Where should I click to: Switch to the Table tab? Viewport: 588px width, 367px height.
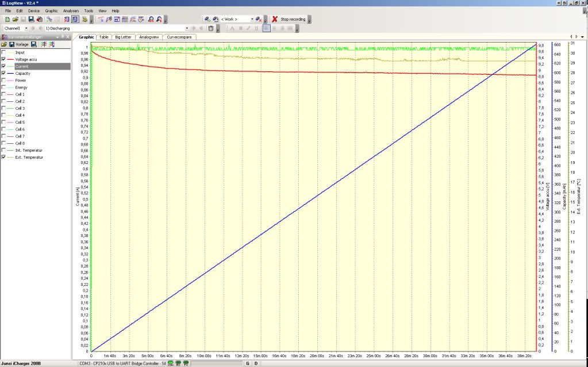click(x=103, y=37)
